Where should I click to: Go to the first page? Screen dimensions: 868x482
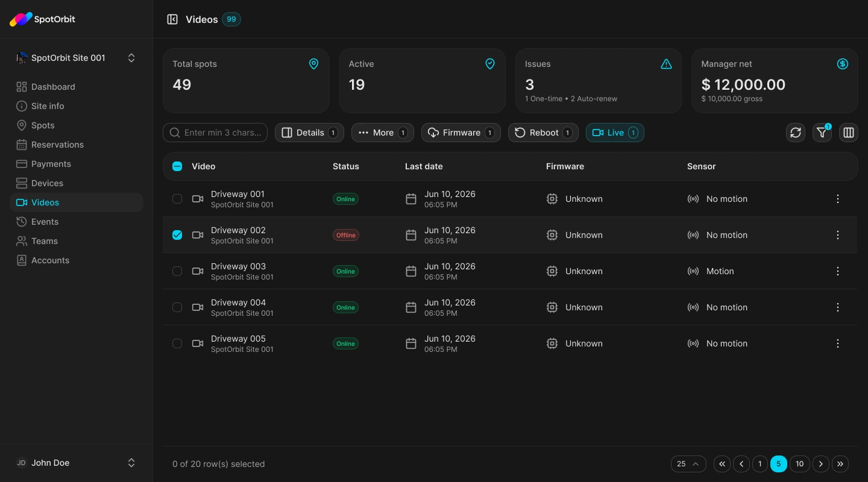click(x=722, y=464)
